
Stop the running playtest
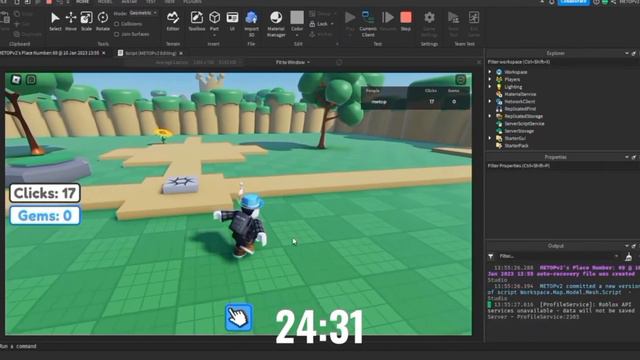tap(406, 21)
